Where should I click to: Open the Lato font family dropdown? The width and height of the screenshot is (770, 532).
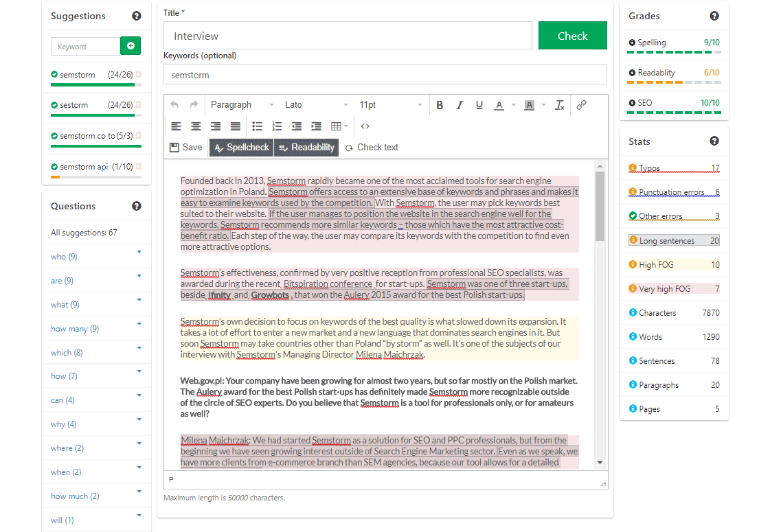(316, 105)
